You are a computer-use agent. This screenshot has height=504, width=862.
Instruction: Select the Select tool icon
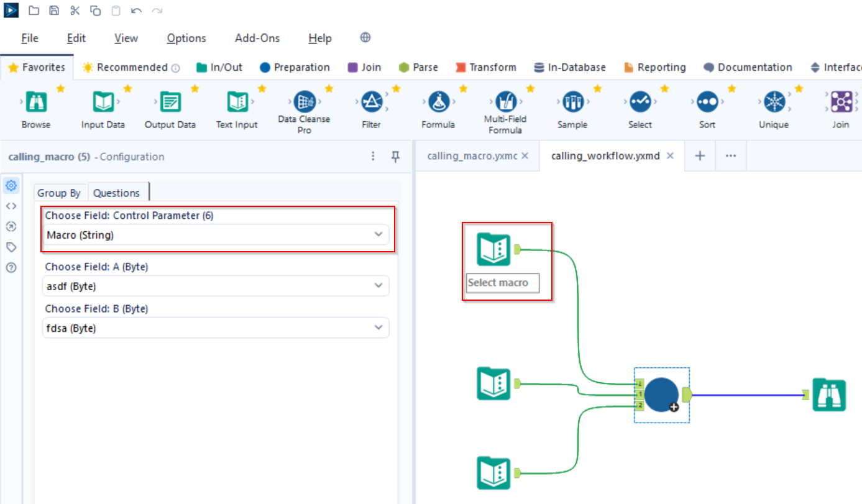tap(640, 101)
